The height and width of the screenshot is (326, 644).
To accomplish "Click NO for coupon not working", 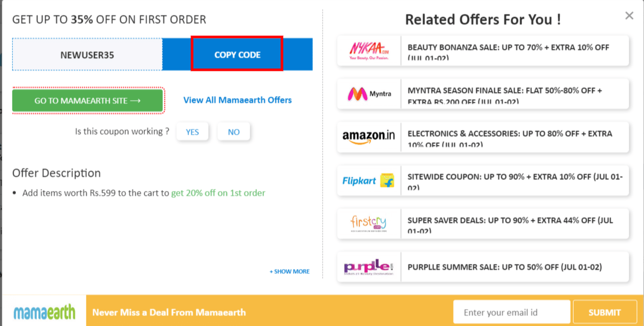I will pyautogui.click(x=234, y=131).
